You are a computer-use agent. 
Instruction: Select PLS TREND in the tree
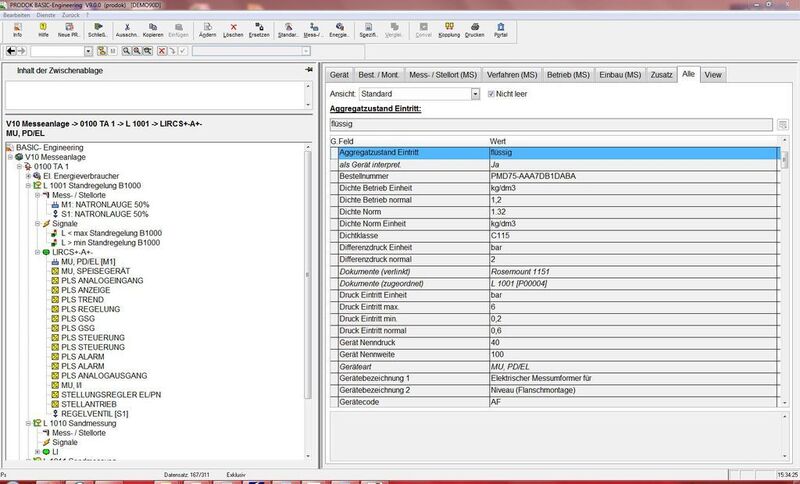click(82, 299)
